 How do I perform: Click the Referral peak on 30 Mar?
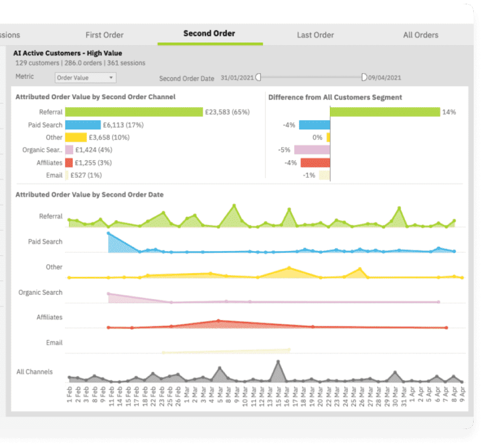click(x=399, y=208)
